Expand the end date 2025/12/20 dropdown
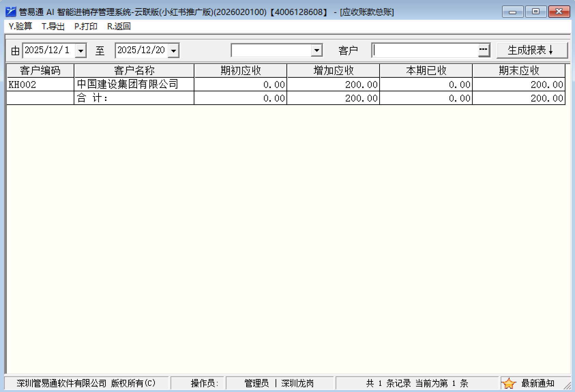This screenshot has width=575, height=392. click(x=174, y=51)
